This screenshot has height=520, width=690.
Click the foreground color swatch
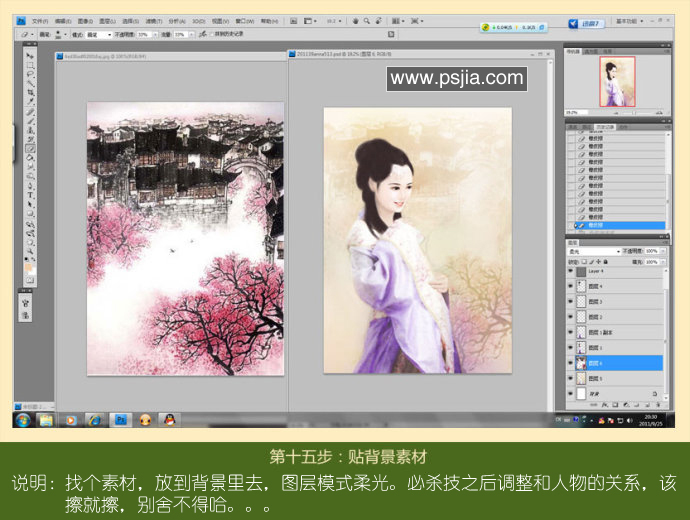click(x=28, y=267)
